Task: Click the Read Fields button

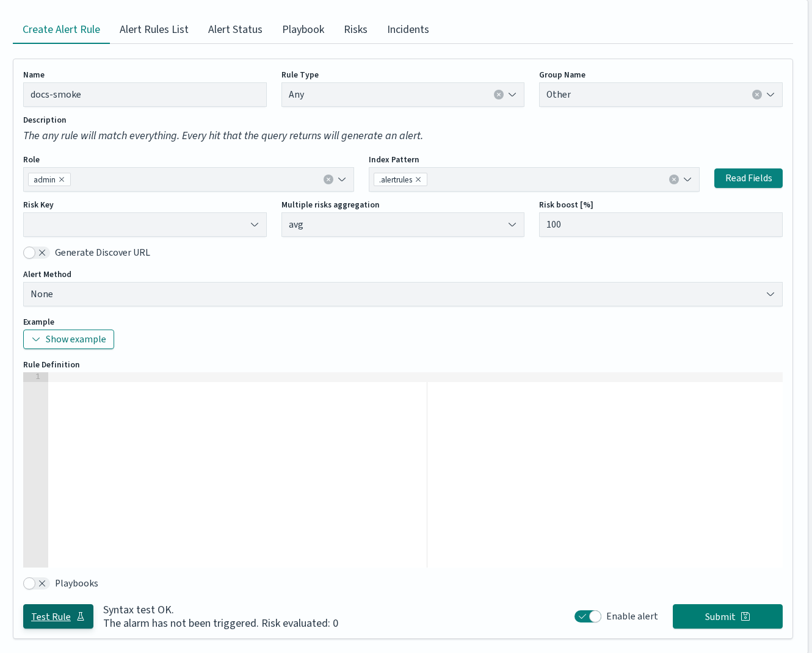Action: [749, 178]
